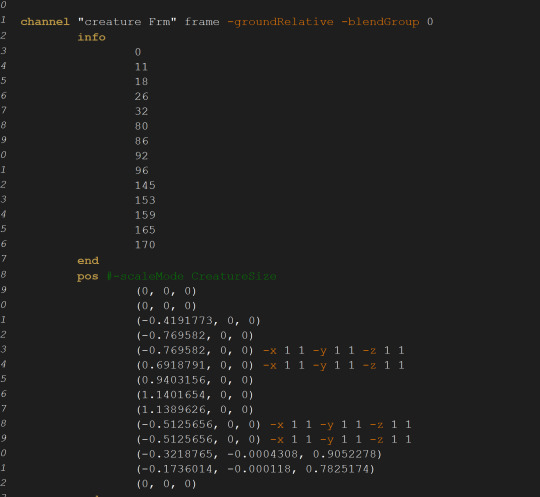
Task: Click the info value 92
Action: (142, 156)
